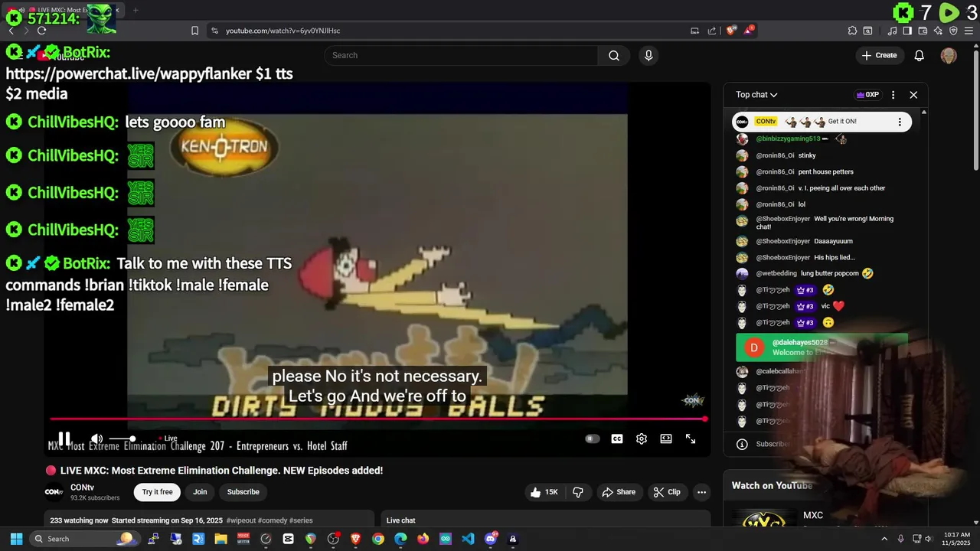Enter fullscreen mode in player
This screenshot has height=551, width=980.
click(x=691, y=439)
